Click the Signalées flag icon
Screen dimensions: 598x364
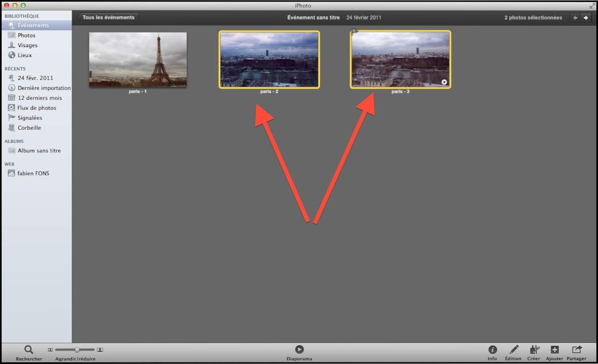click(12, 118)
